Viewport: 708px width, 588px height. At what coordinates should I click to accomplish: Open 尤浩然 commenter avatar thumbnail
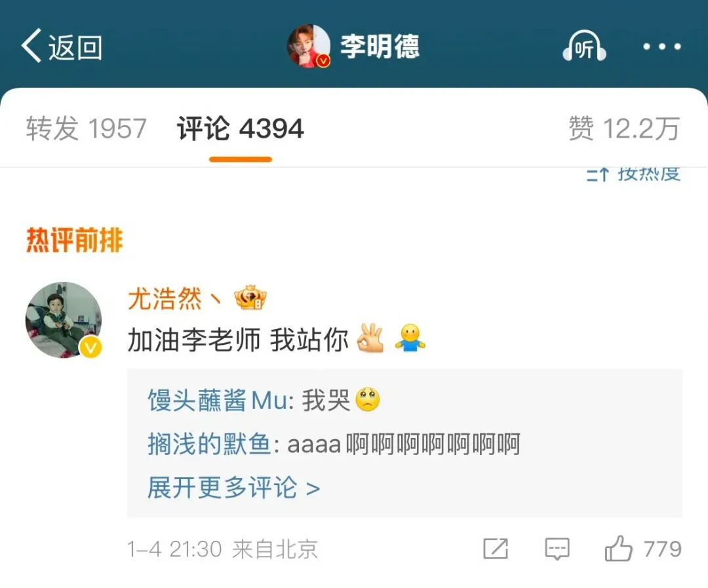[64, 320]
